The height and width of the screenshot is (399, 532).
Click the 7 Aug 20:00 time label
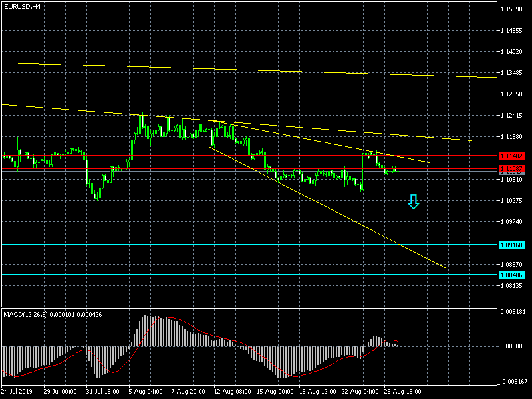click(188, 392)
